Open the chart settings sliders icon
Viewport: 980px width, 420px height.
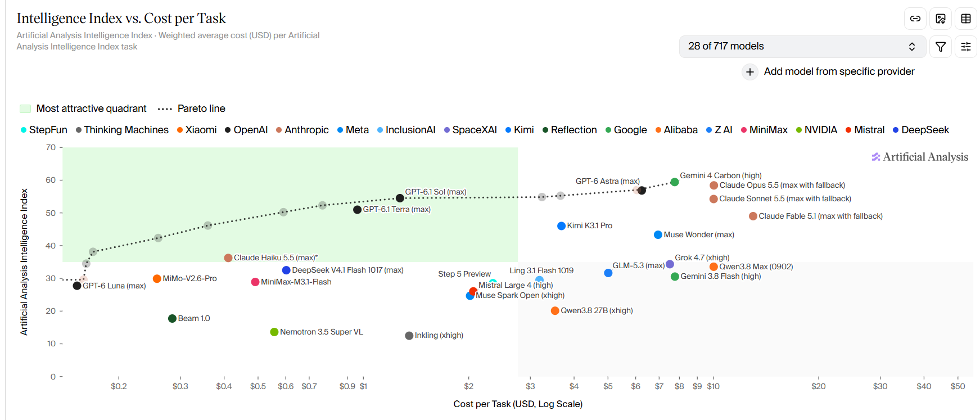click(x=966, y=47)
